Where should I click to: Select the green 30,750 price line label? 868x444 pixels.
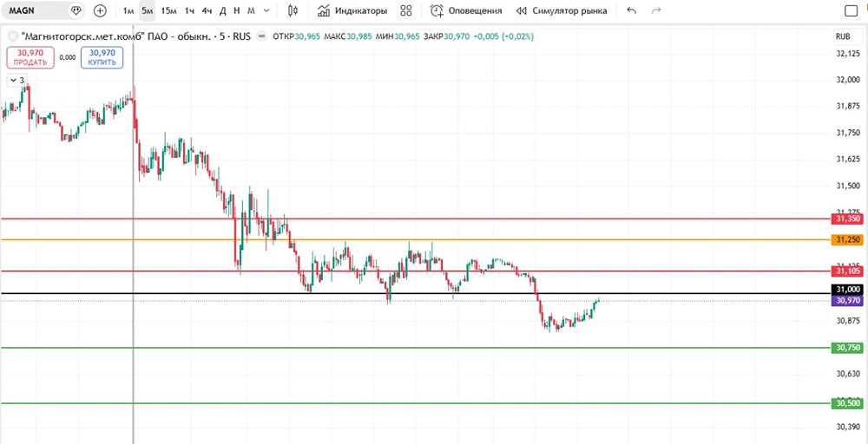click(x=847, y=347)
